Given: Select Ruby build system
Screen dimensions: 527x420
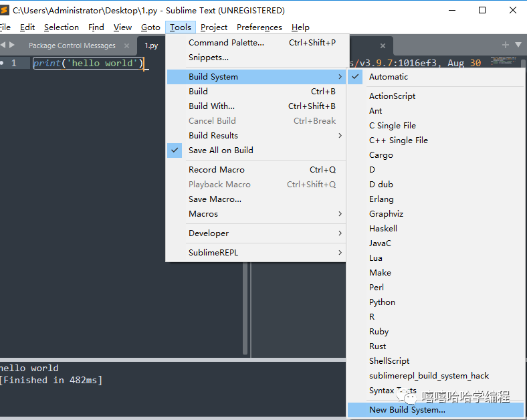Looking at the screenshot, I should coord(435,332).
